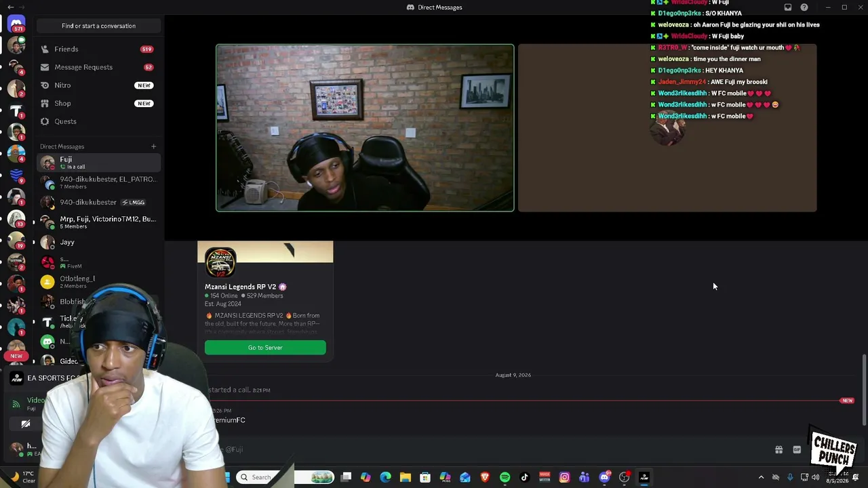Open the Discord Shop

[98, 103]
